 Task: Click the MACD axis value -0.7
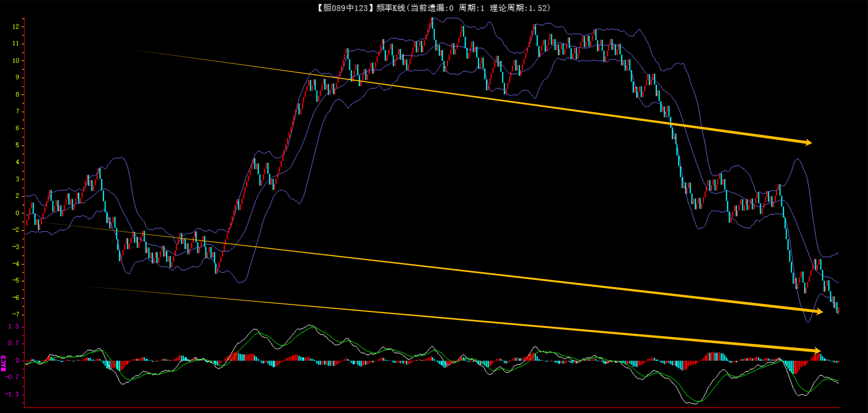[x=13, y=377]
